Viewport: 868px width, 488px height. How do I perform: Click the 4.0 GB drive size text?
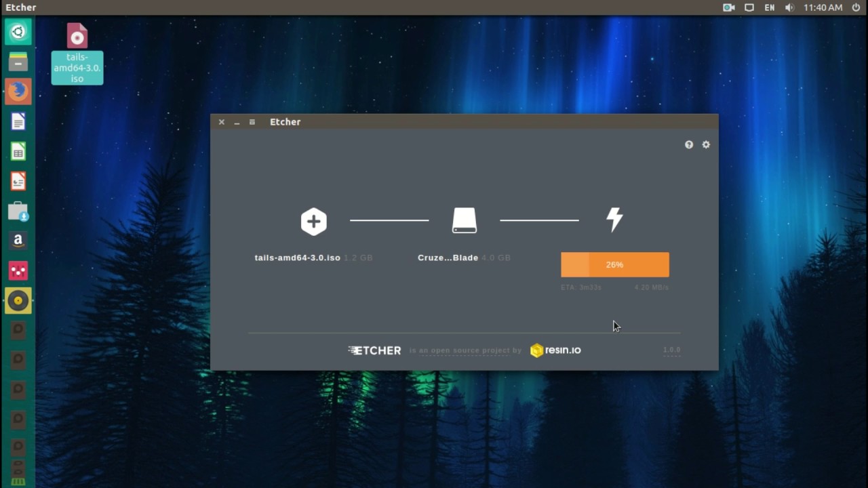pyautogui.click(x=496, y=258)
